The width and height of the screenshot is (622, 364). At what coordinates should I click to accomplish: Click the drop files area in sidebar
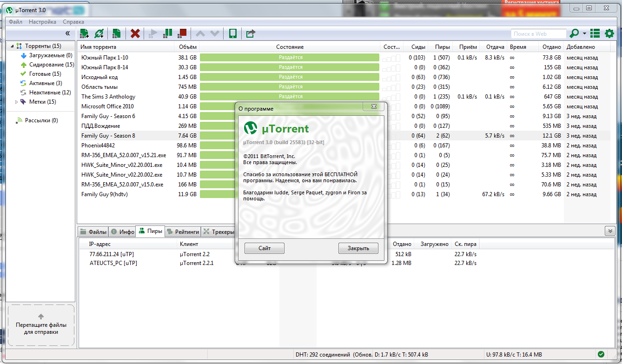tap(41, 325)
